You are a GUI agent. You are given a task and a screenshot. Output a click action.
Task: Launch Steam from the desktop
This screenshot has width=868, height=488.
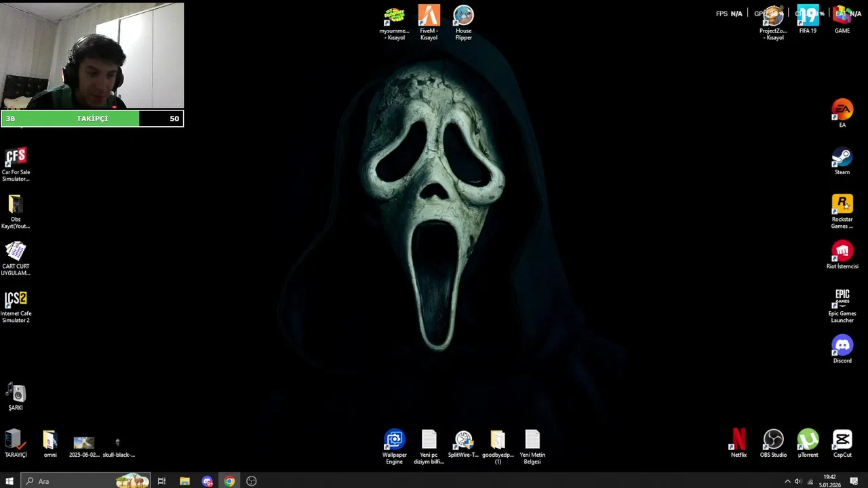(842, 161)
